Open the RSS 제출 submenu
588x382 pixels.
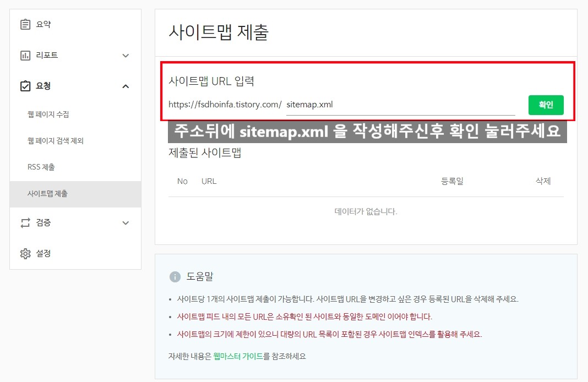pyautogui.click(x=41, y=167)
